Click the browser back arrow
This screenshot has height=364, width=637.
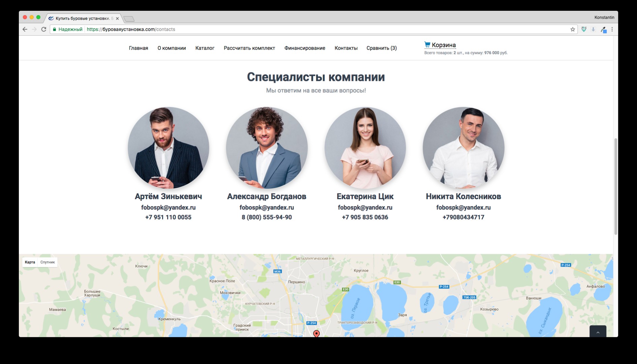25,29
